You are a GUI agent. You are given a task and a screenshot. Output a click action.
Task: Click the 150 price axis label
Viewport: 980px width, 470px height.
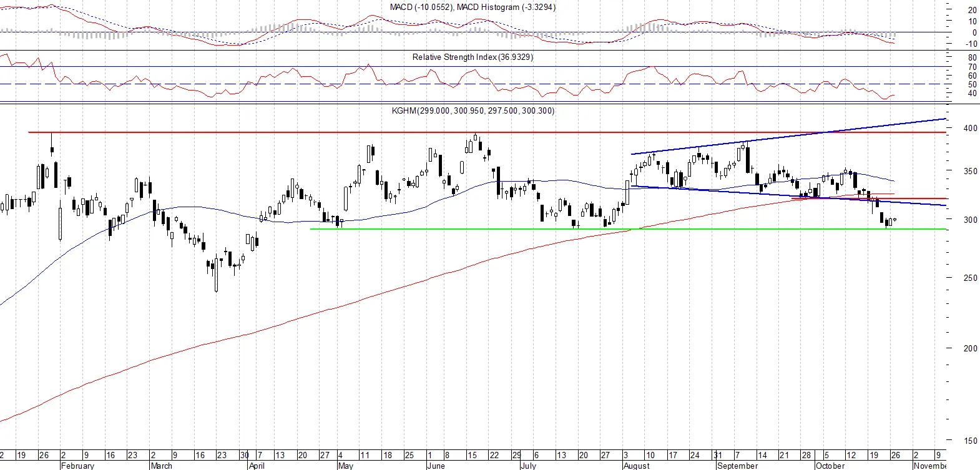click(970, 441)
